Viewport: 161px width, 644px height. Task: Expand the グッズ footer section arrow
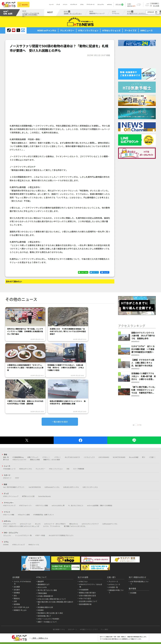tap(3, 494)
